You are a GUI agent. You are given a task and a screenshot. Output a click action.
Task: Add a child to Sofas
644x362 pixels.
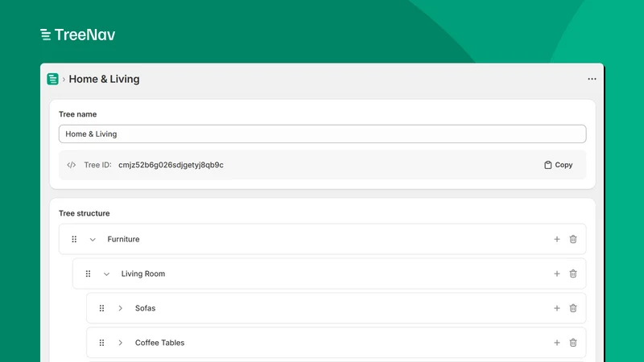coord(557,308)
